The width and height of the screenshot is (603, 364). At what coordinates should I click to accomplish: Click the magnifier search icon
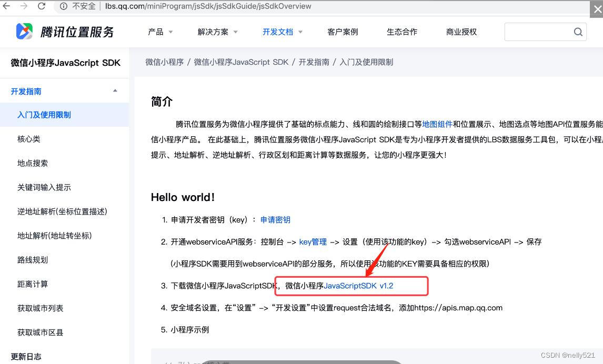coord(578,32)
